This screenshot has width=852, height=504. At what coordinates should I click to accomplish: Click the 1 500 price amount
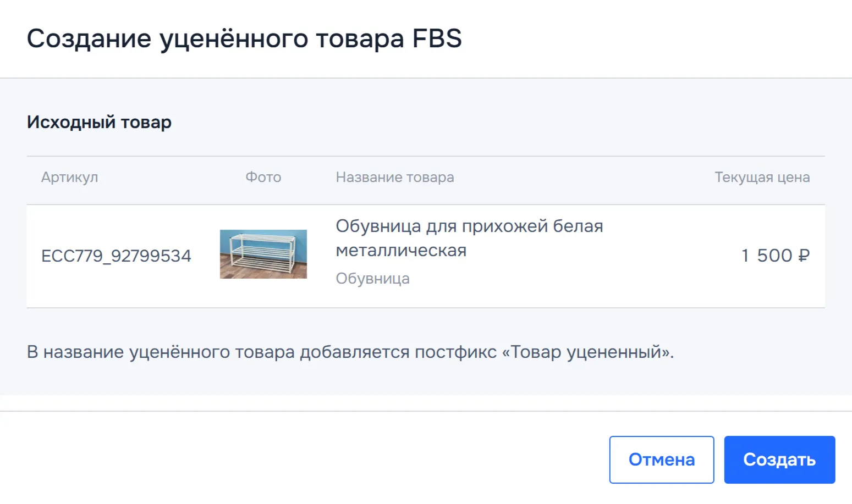point(766,256)
